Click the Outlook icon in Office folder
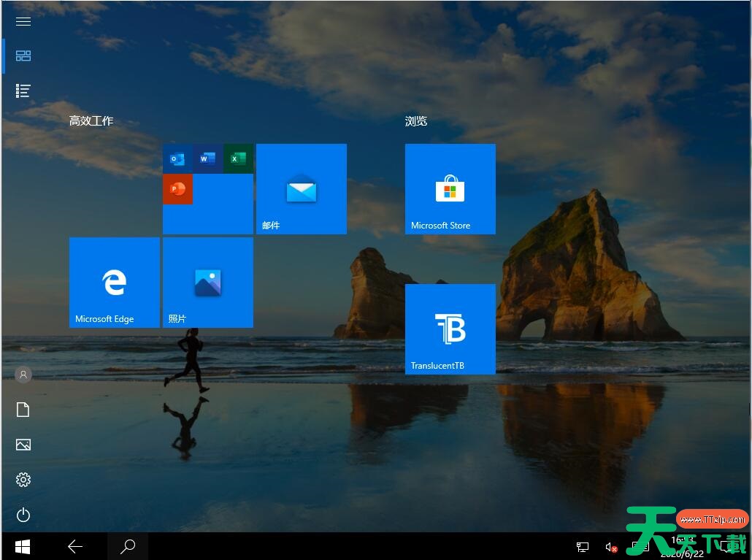This screenshot has height=560, width=752. 177,158
